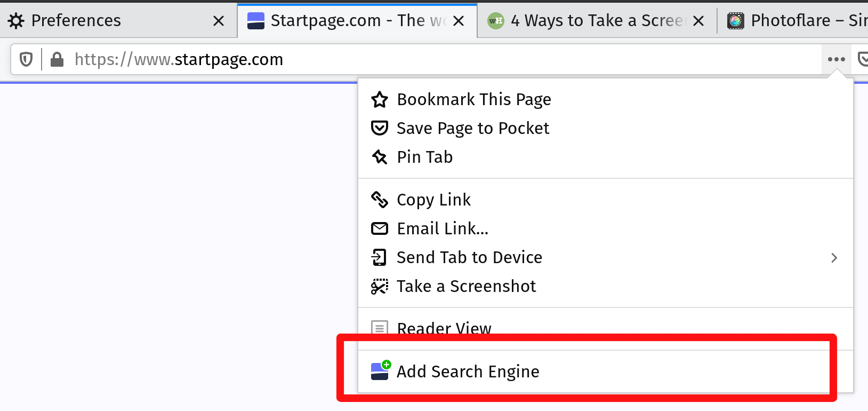The image size is (868, 411).
Task: Expand the Send Tab to Device submenu arrow
Action: click(834, 258)
